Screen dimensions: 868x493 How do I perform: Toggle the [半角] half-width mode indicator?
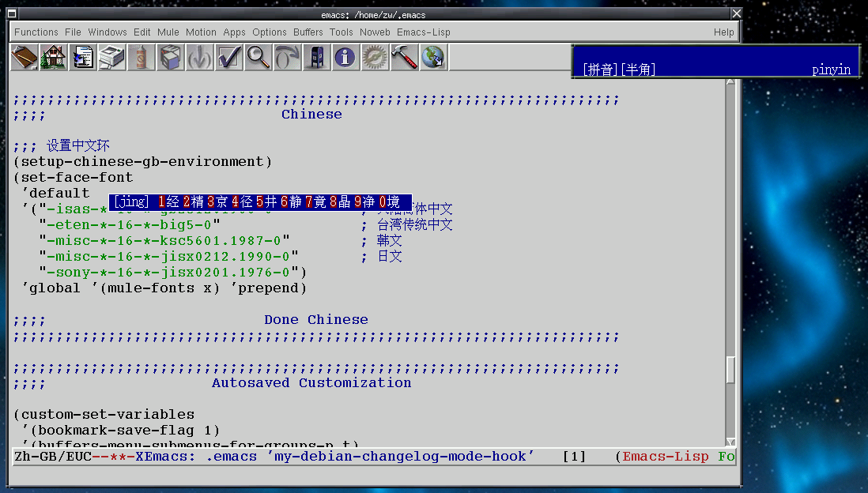click(x=638, y=70)
